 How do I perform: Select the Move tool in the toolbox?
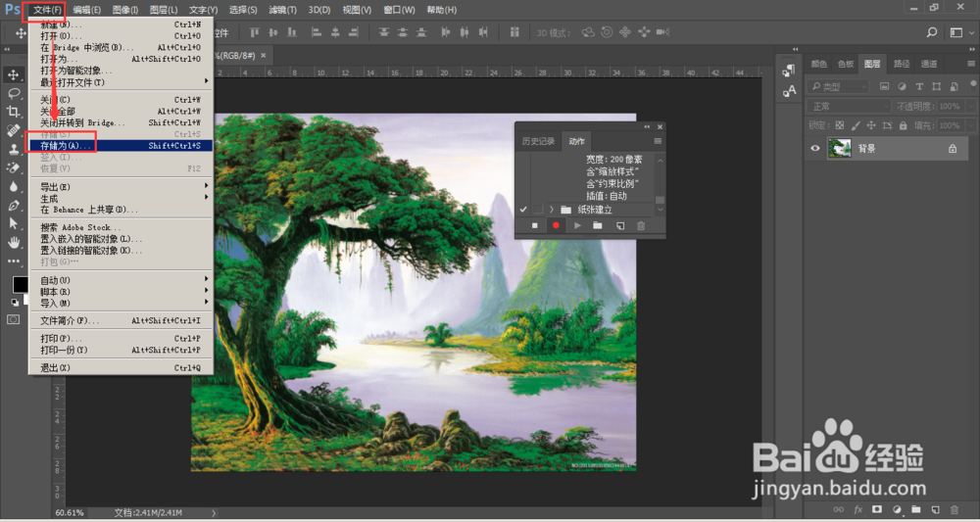pyautogui.click(x=13, y=75)
